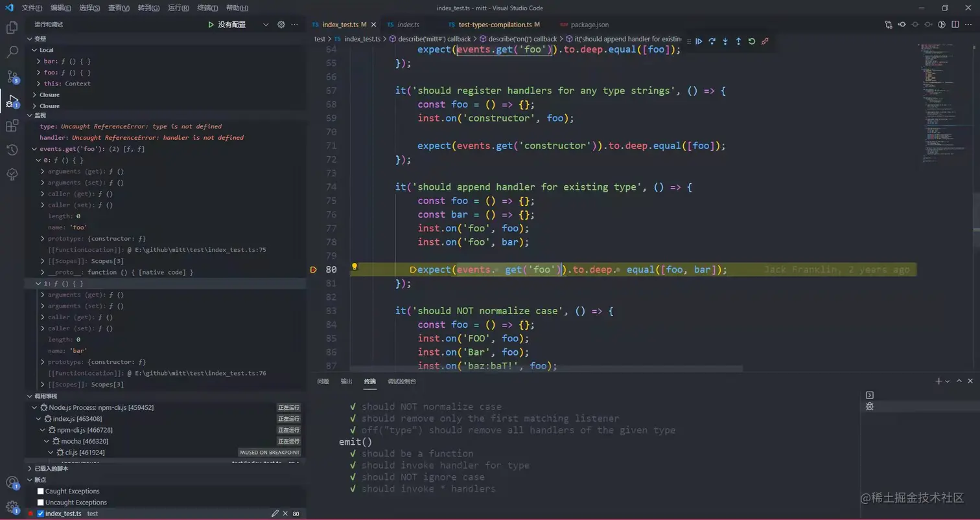Add a new terminal with the plus icon

click(x=939, y=381)
